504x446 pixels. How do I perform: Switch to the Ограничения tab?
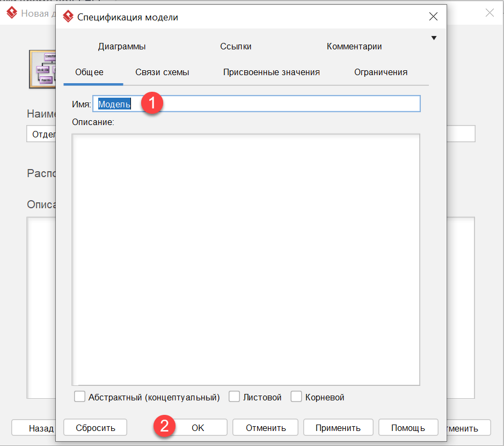(381, 72)
